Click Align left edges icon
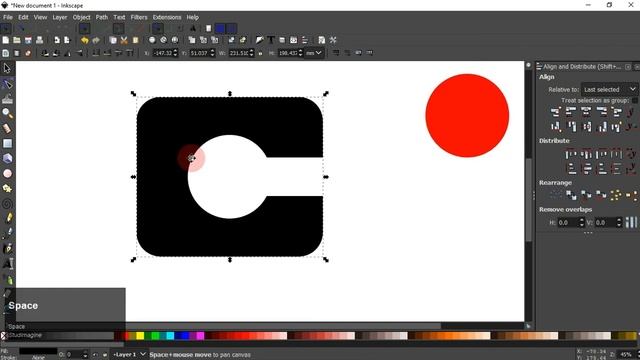 pos(571,111)
